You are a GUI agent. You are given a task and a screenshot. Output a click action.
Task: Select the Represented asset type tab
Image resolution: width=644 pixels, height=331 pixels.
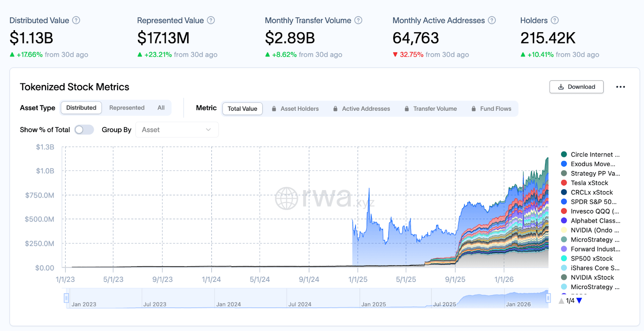127,108
